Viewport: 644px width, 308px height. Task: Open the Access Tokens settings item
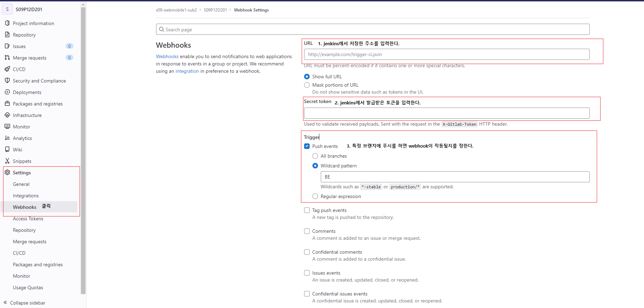coord(28,219)
